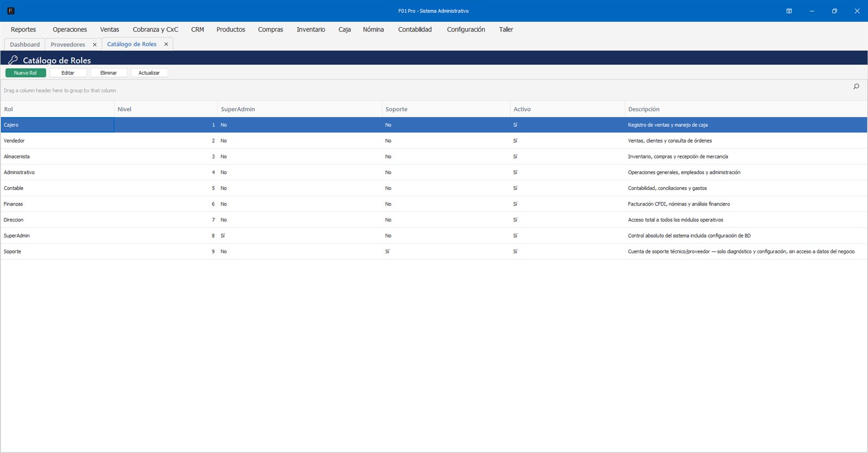Sort by the Rol column header
The image size is (868, 453).
[58, 109]
